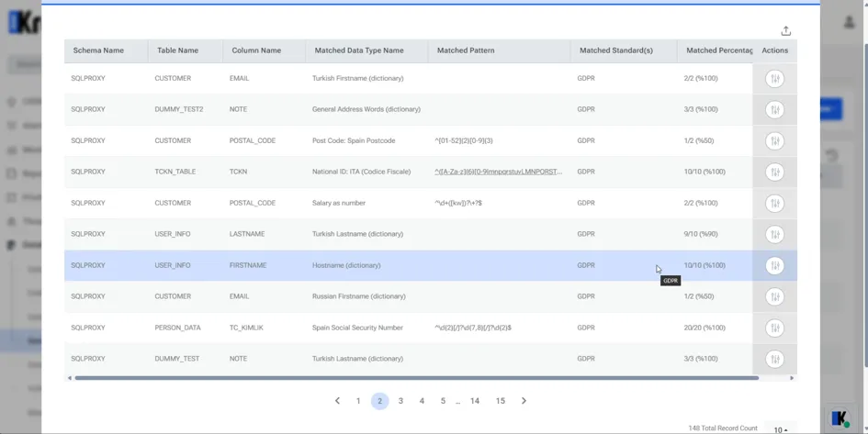
Task: Open actions for USER_INFO FIRSTNAME row
Action: 775,265
